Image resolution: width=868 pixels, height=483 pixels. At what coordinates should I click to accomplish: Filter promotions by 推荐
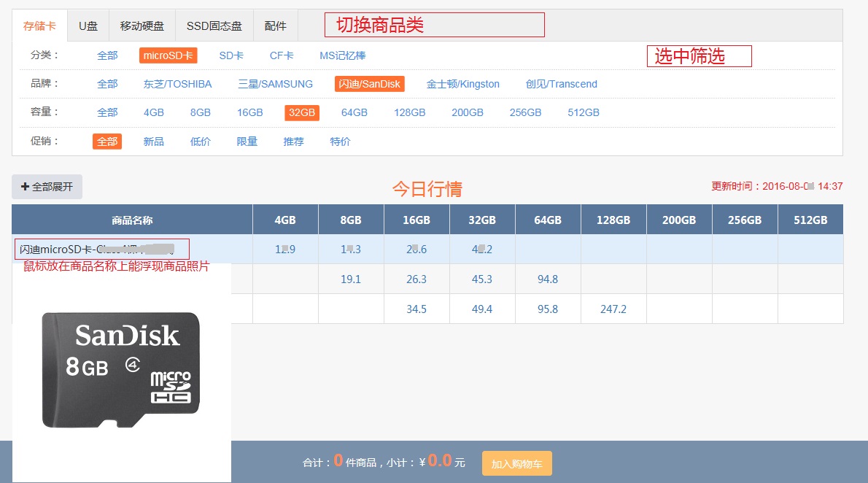point(293,142)
